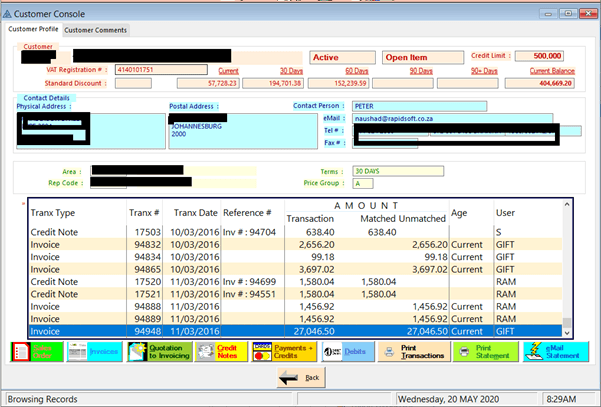
Task: Click reference Inv # : 94699
Action: 249,282
